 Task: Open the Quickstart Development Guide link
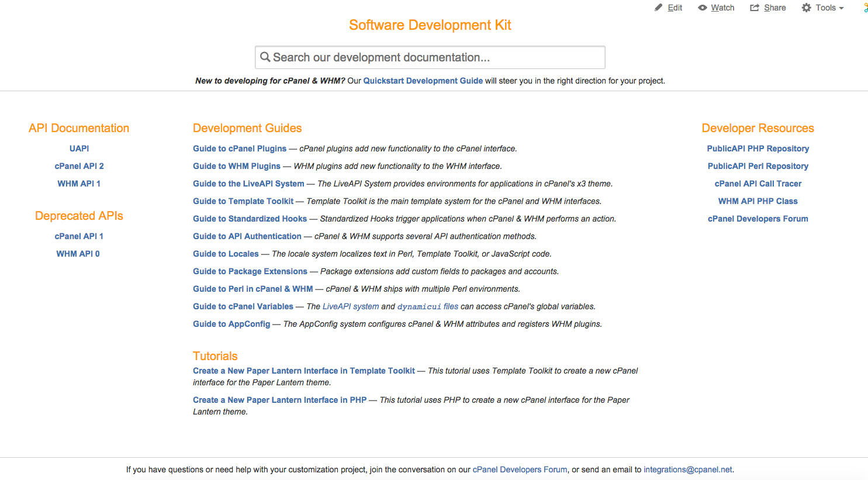tap(423, 81)
